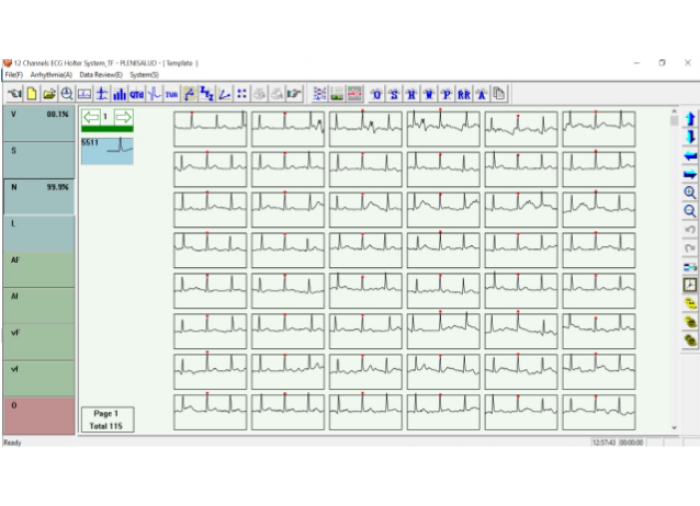
Task: Open the System(S) menu
Action: 144,75
